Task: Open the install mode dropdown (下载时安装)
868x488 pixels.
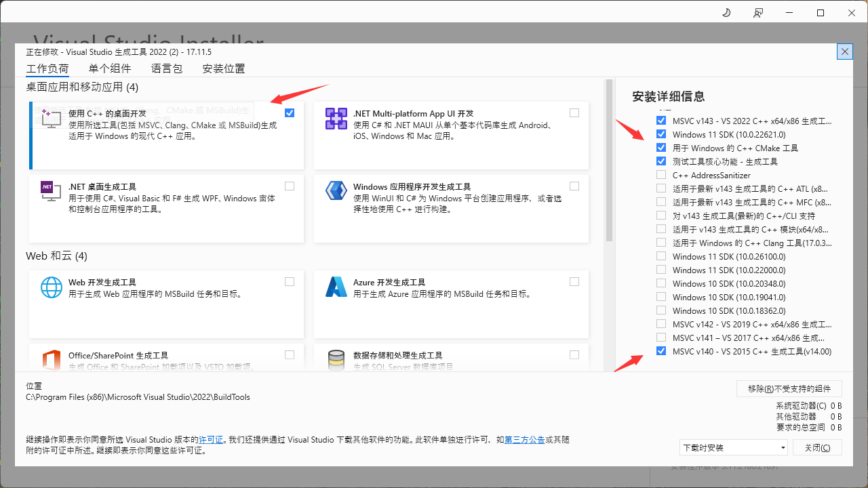Action: 734,447
